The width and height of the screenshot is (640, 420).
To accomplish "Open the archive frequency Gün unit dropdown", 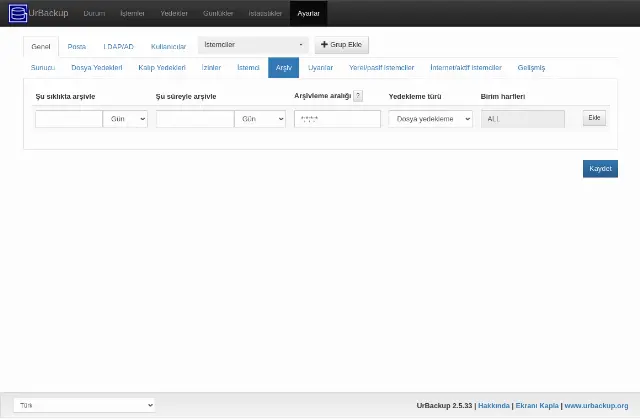I will (x=125, y=119).
